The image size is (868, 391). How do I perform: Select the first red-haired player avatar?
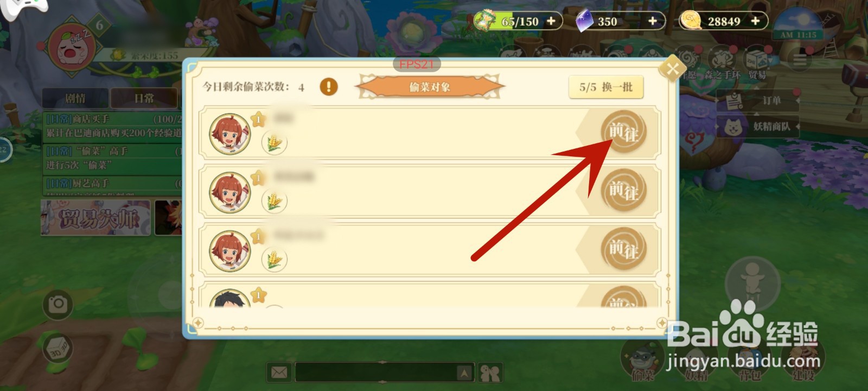click(x=230, y=134)
